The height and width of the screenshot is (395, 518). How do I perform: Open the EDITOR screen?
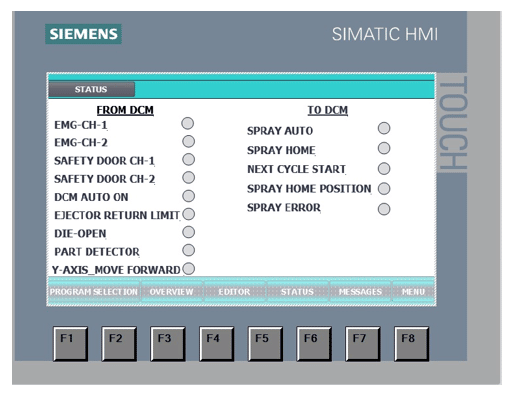(234, 292)
